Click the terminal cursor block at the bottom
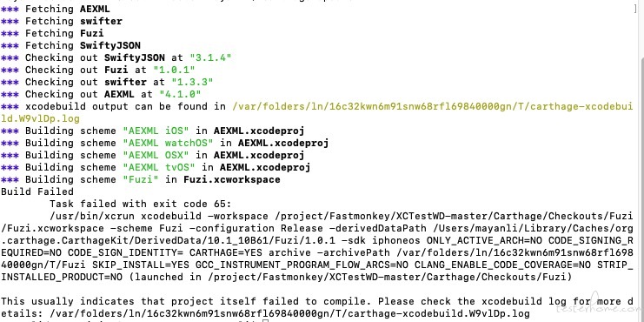Viewport: 644px width, 322px height. 265,320
